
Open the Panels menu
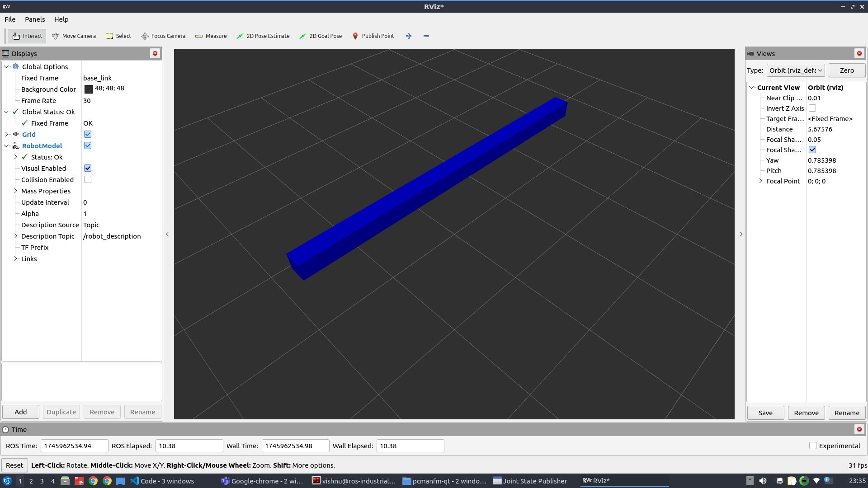pos(35,19)
